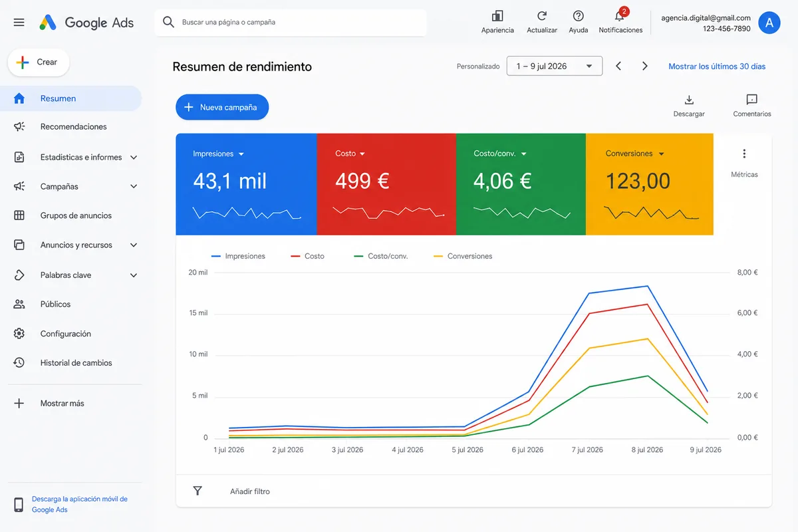
Task: Click the filter funnel icon
Action: click(x=198, y=491)
